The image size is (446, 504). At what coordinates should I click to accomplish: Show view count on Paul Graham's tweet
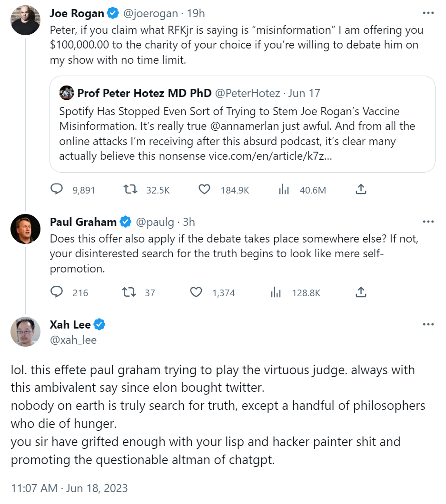tap(276, 292)
